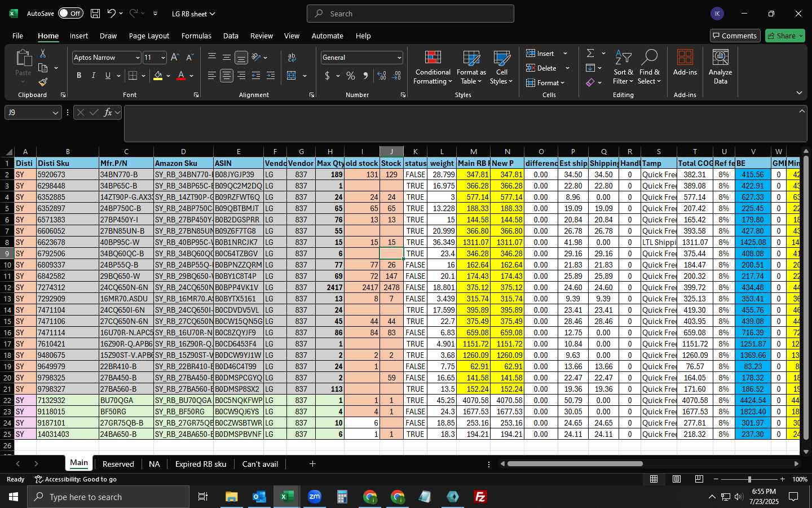Toggle Bold formatting
Screen dimensions: 812x508
pyautogui.click(x=79, y=76)
